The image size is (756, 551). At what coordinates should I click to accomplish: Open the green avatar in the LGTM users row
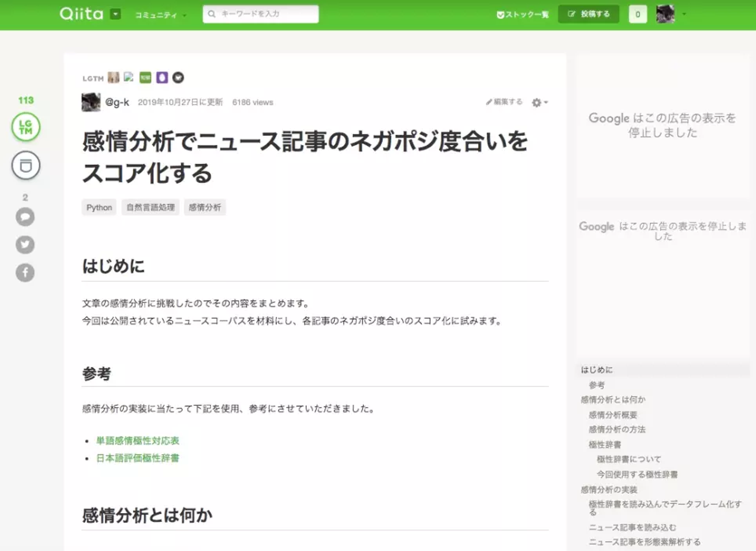click(x=145, y=78)
